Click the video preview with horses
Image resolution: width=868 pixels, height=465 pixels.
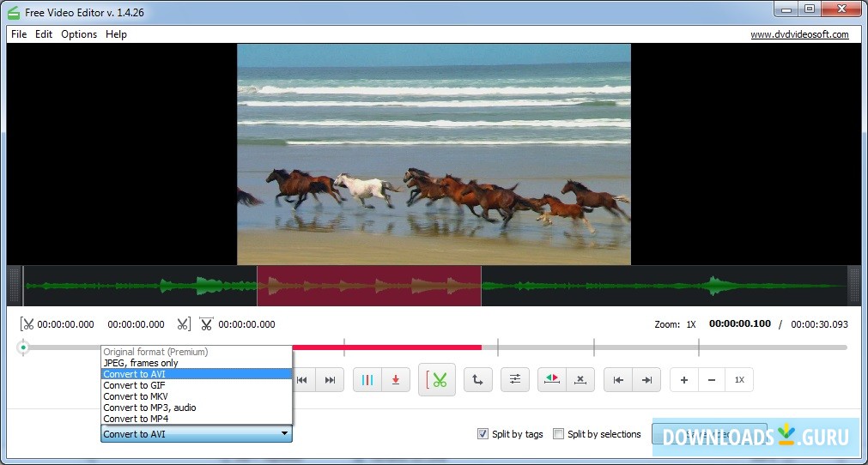(x=434, y=154)
